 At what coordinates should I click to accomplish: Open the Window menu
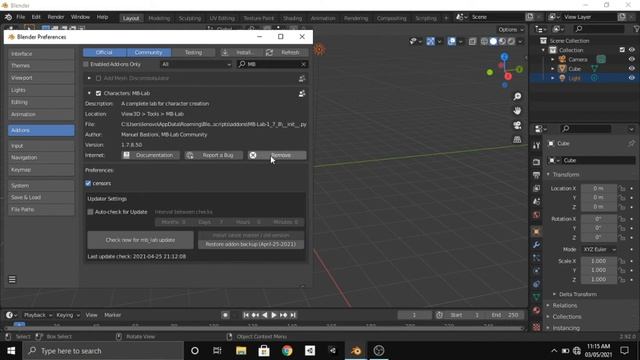click(80, 17)
